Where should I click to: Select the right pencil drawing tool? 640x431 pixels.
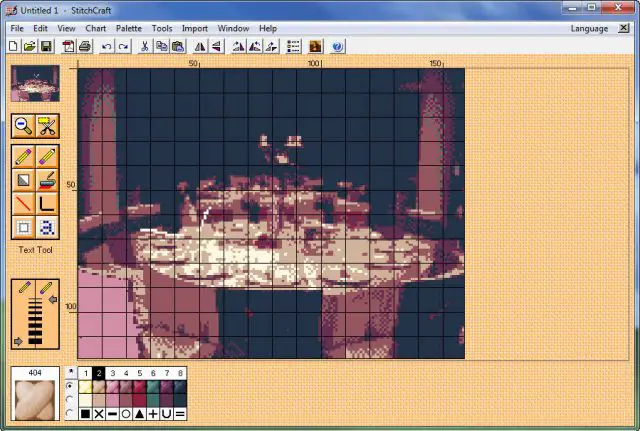47,157
